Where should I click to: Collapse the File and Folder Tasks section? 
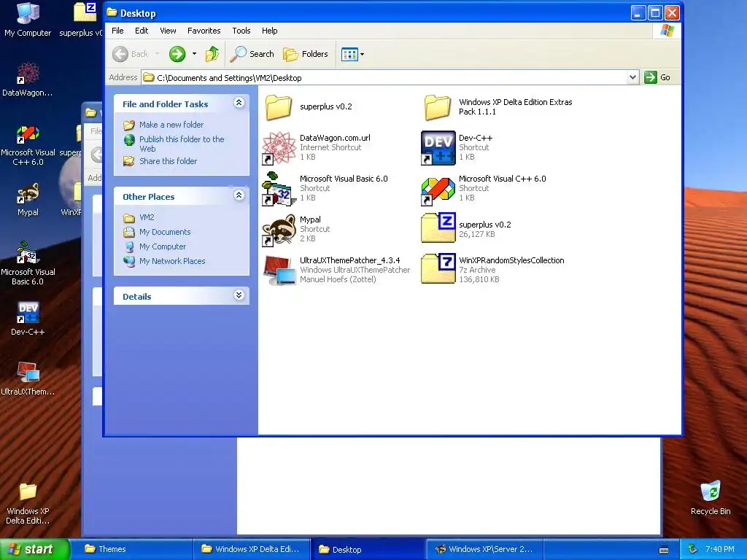click(239, 103)
